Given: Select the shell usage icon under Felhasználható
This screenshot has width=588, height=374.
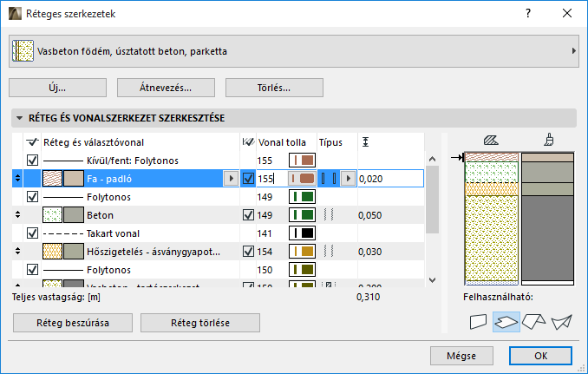Looking at the screenshot, I should (x=562, y=321).
